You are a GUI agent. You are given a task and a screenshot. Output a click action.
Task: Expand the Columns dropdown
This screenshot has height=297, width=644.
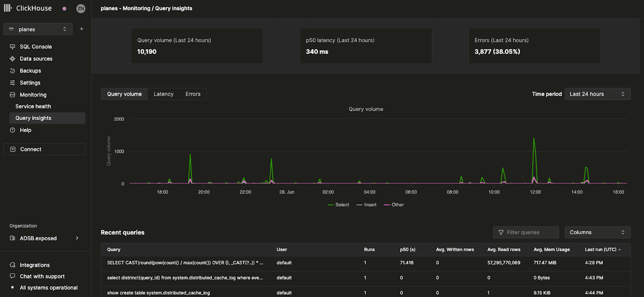(x=597, y=232)
